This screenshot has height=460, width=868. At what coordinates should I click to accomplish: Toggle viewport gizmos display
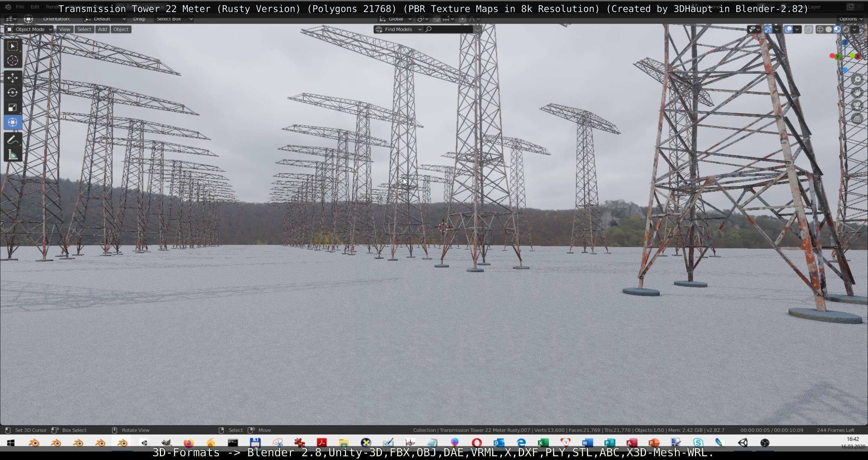point(768,29)
